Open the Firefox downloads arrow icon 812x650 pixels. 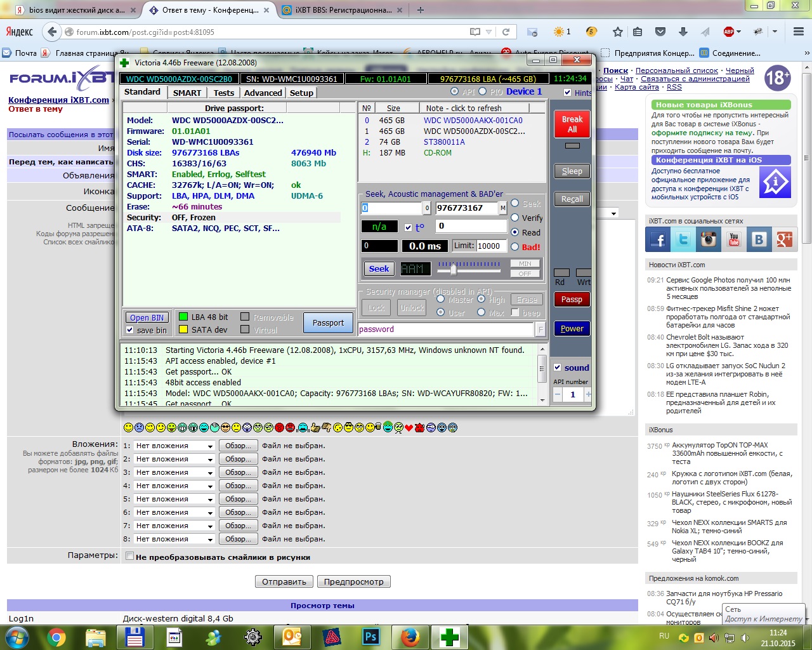(x=683, y=32)
